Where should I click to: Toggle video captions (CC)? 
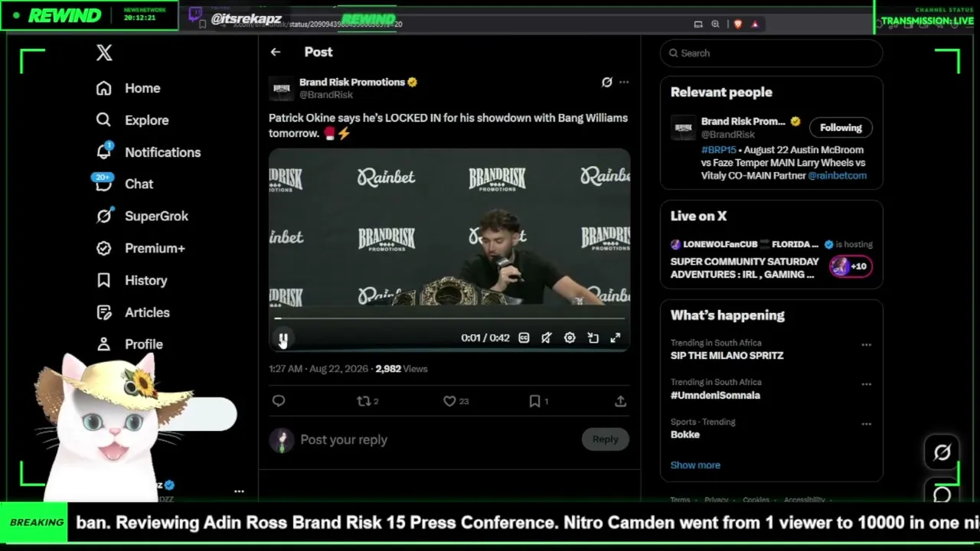524,337
